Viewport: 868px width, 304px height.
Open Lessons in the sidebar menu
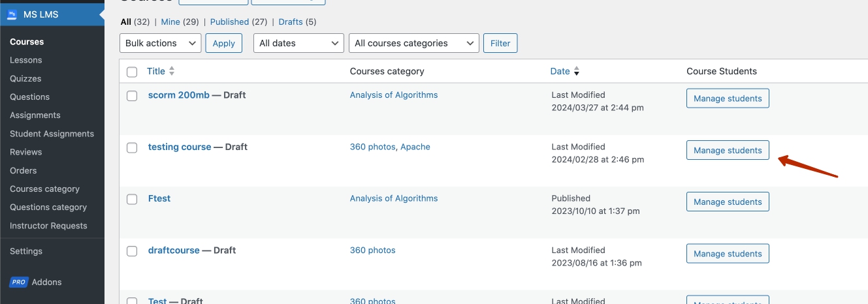26,60
